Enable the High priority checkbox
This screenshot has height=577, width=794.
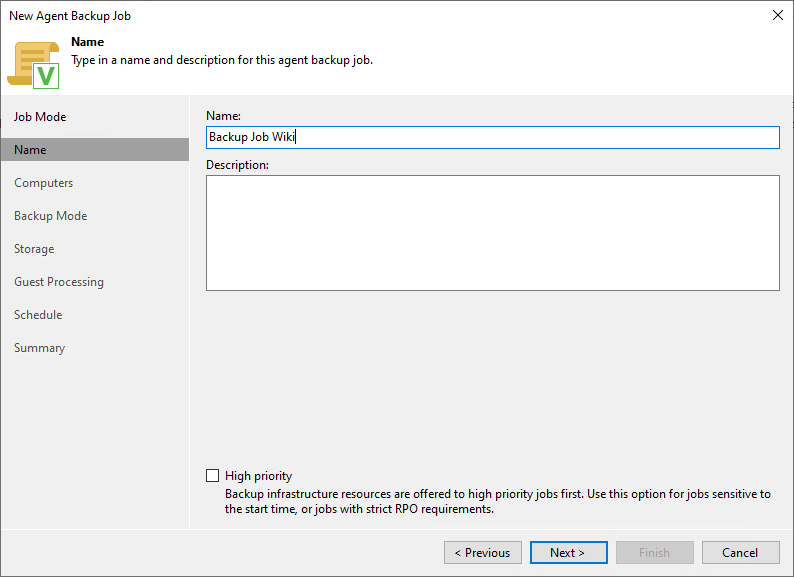(212, 476)
